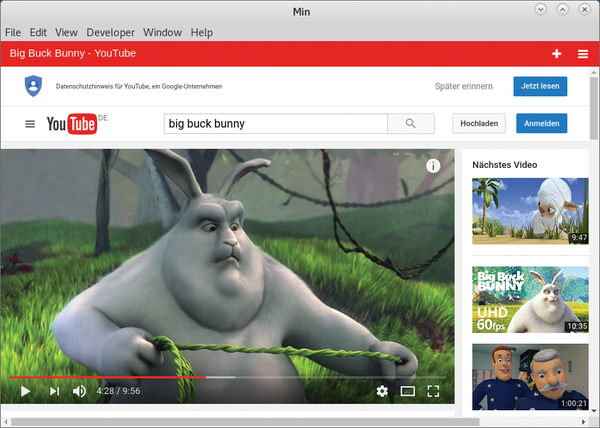Go to YouTube home via logo
The width and height of the screenshot is (600, 428).
(72, 124)
